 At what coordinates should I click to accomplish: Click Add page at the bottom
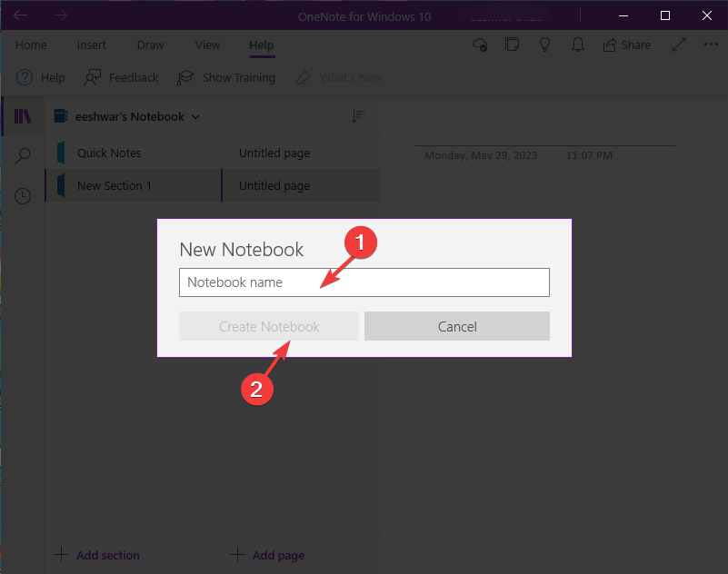coord(267,555)
